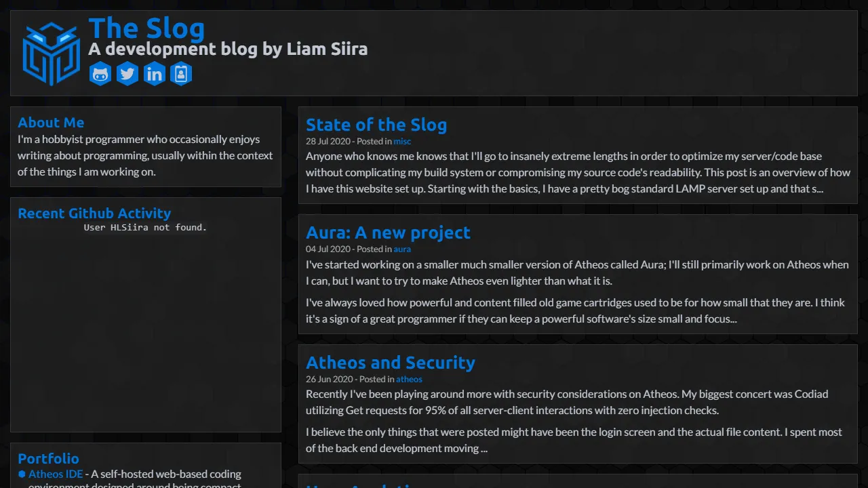Click the HLSiira not found message
Viewport: 868px width, 488px height.
(x=145, y=227)
